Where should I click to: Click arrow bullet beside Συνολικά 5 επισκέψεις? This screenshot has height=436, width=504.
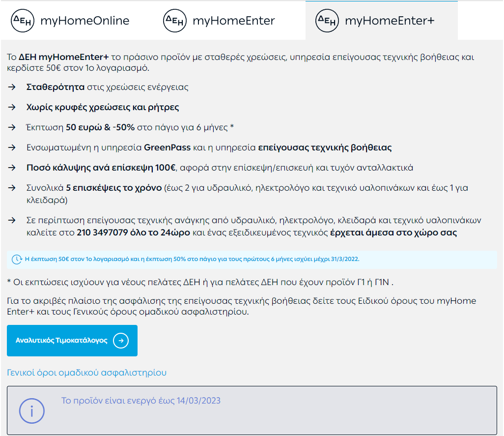[x=12, y=188]
